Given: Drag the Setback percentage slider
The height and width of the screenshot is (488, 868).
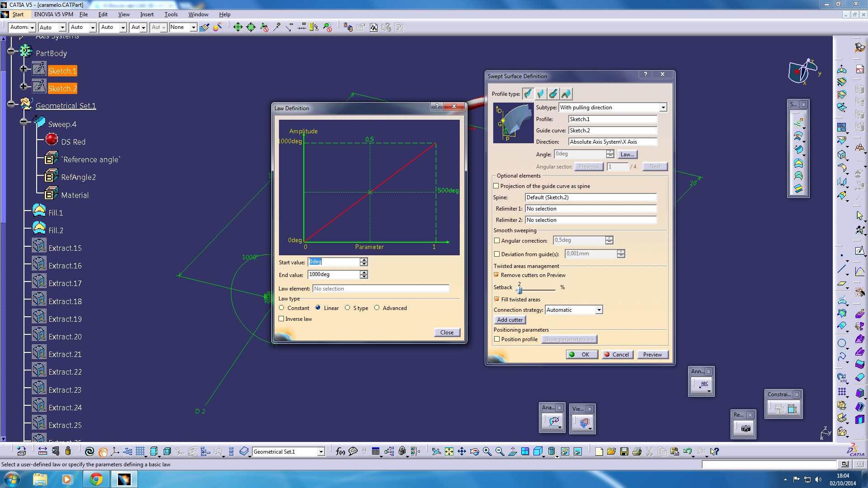Looking at the screenshot, I should click(x=520, y=288).
